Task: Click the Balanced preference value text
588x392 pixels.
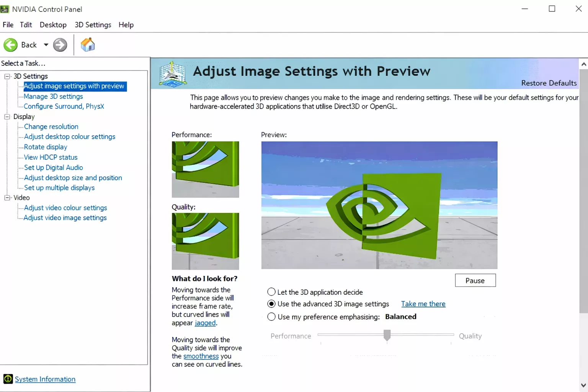Action: pyautogui.click(x=401, y=317)
